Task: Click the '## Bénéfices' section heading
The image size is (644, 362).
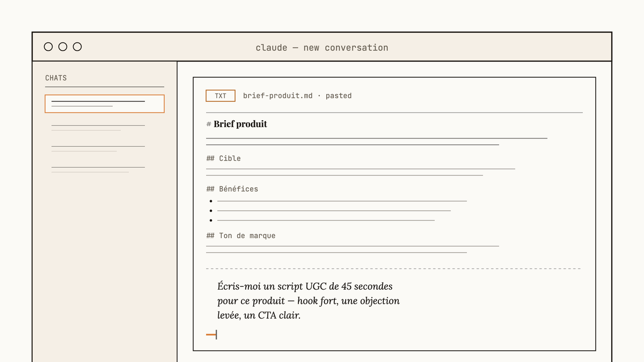Action: 232,189
